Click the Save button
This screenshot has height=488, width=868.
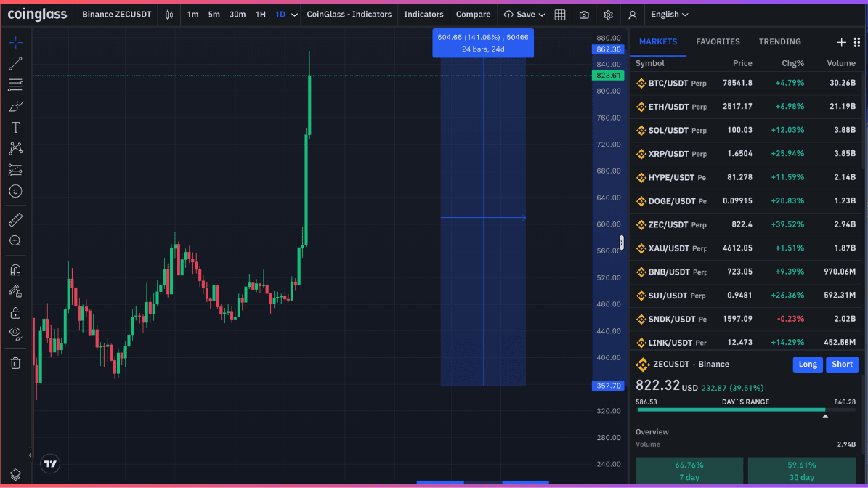click(x=519, y=15)
